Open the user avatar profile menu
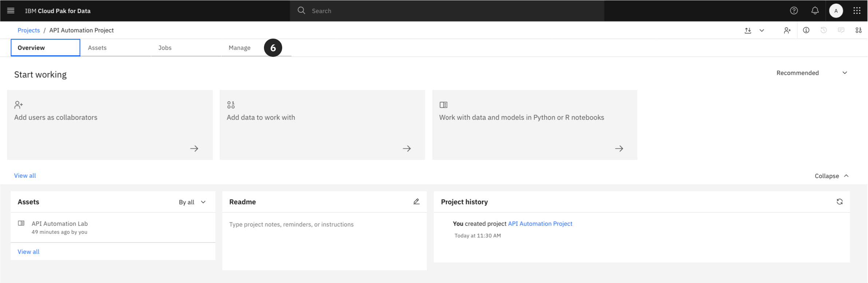The image size is (868, 283). 836,11
